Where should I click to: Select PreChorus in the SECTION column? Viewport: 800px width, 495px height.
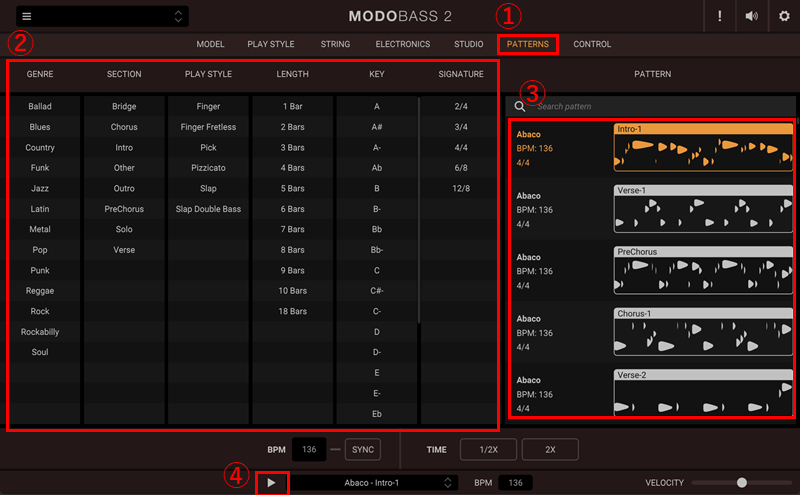pyautogui.click(x=124, y=209)
